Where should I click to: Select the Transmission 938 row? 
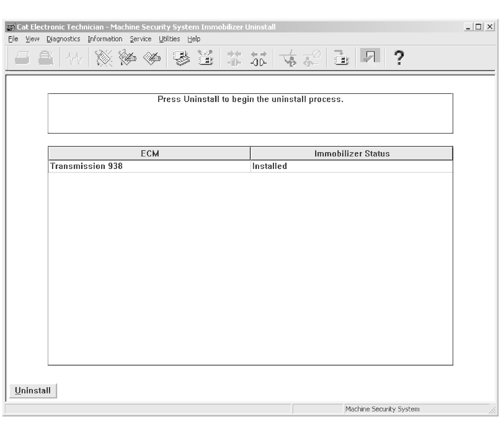251,166
